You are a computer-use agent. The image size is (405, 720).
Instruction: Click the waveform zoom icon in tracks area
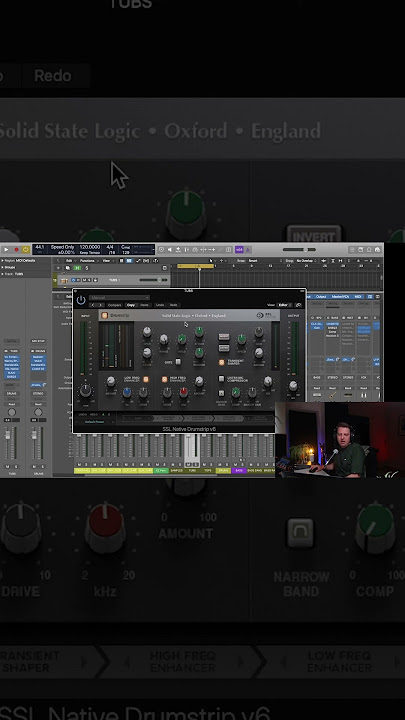coord(324,260)
